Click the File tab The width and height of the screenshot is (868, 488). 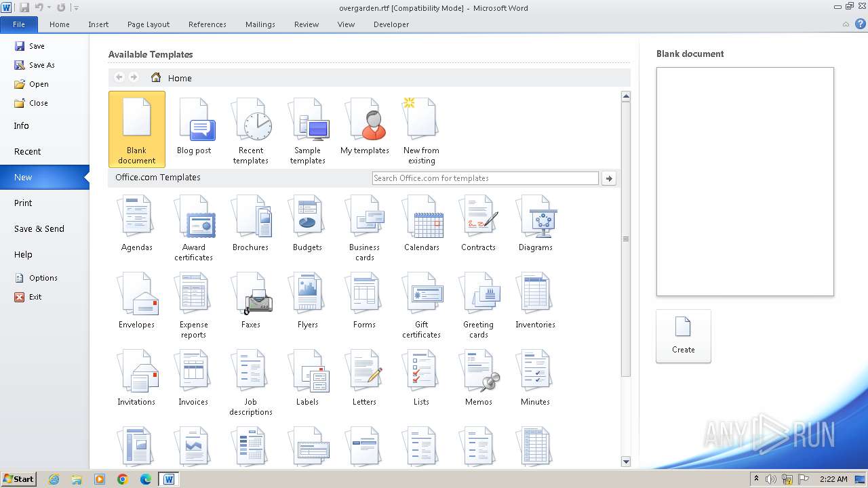click(19, 24)
